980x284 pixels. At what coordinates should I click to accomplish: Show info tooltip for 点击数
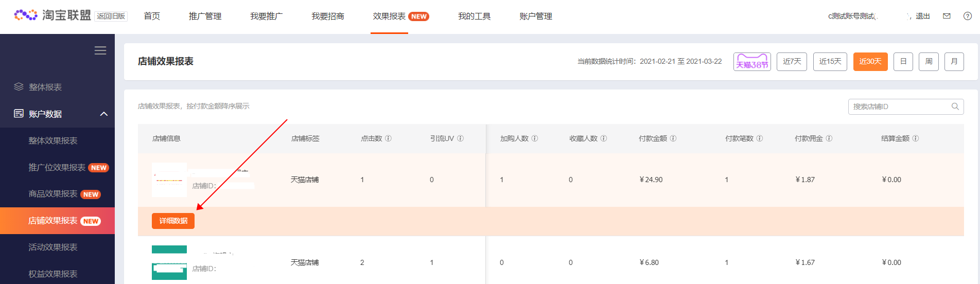point(389,138)
